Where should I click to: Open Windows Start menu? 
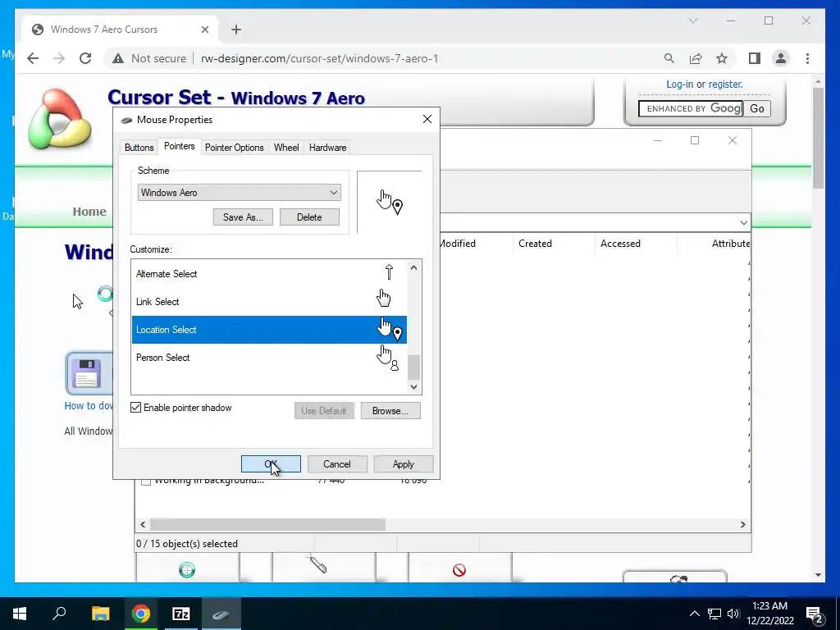[20, 614]
